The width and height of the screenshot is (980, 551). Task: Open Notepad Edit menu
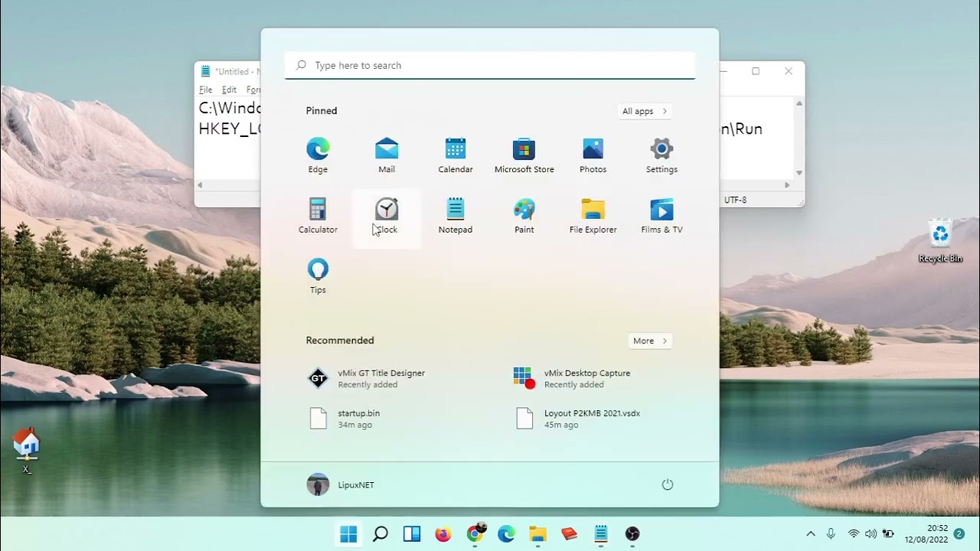coord(230,90)
